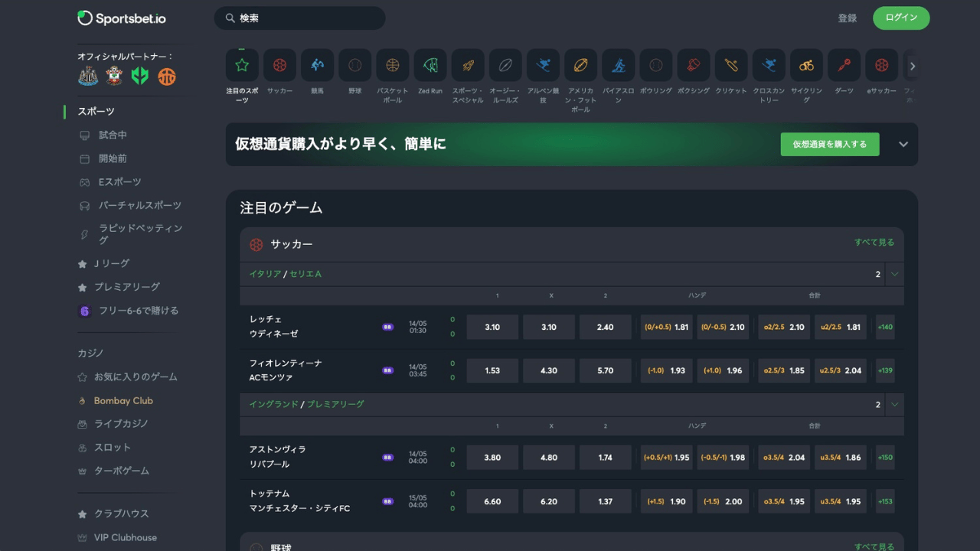Viewport: 980px width, 551px height.
Task: Open the オージー・ルールズ category icon
Action: [x=505, y=65]
